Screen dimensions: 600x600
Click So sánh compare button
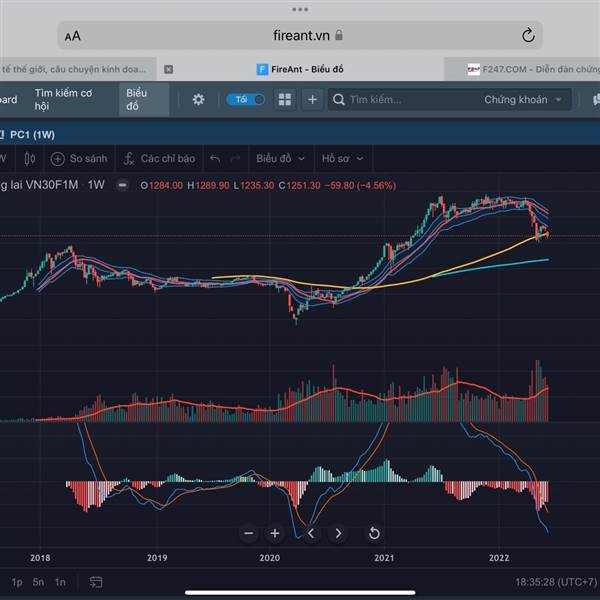tap(79, 158)
